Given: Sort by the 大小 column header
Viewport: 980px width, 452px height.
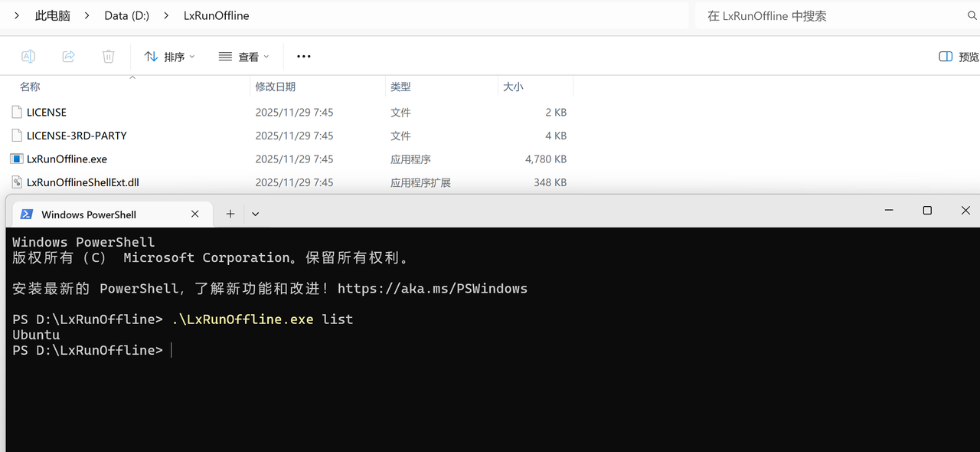Looking at the screenshot, I should (x=535, y=87).
